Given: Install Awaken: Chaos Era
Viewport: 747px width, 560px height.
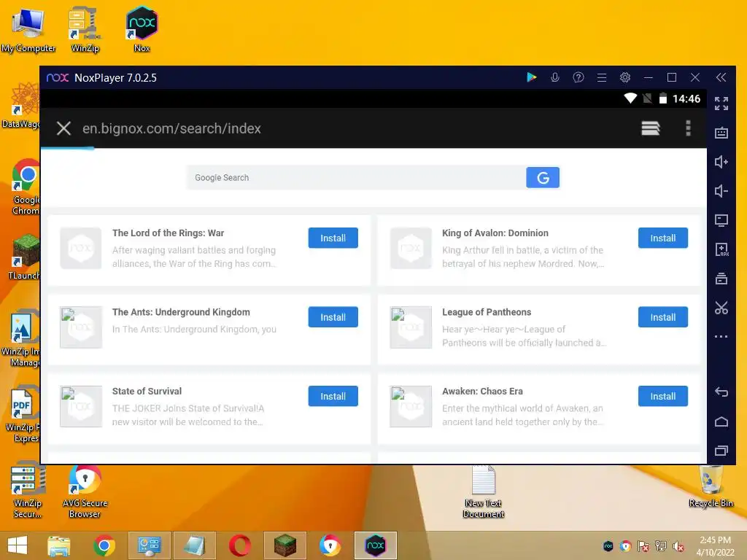Looking at the screenshot, I should 662,396.
